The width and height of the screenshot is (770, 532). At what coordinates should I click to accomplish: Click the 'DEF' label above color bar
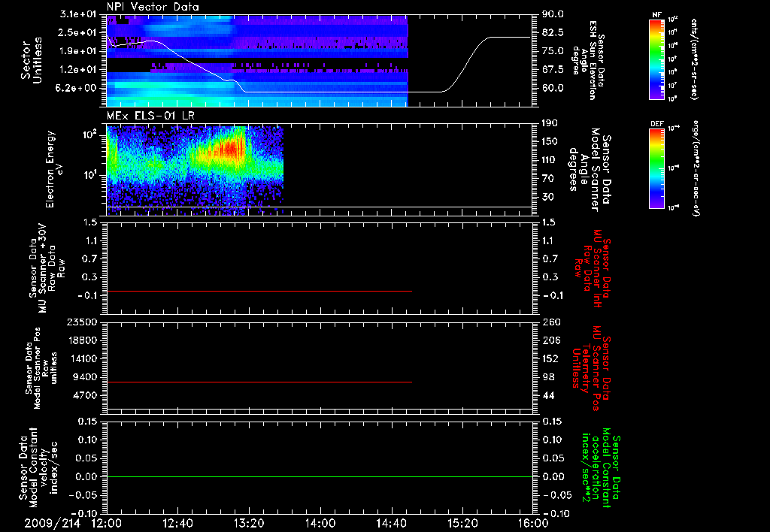(x=656, y=124)
